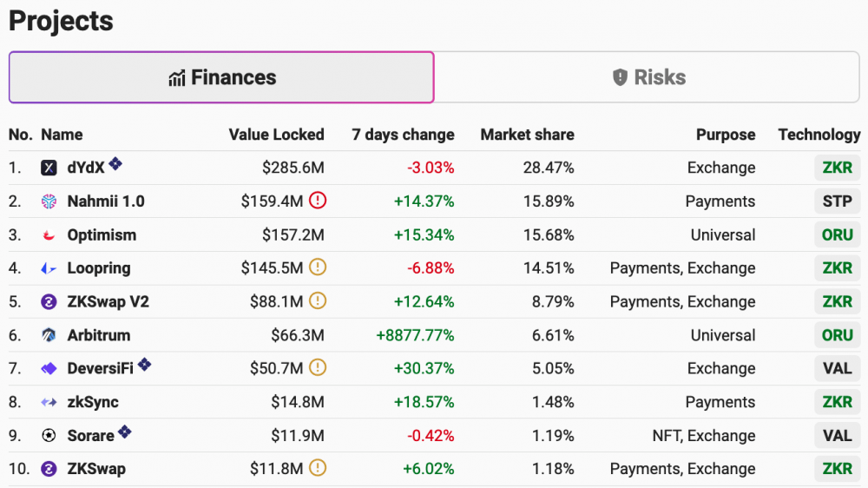Click the 28.47% market share value

click(x=549, y=168)
